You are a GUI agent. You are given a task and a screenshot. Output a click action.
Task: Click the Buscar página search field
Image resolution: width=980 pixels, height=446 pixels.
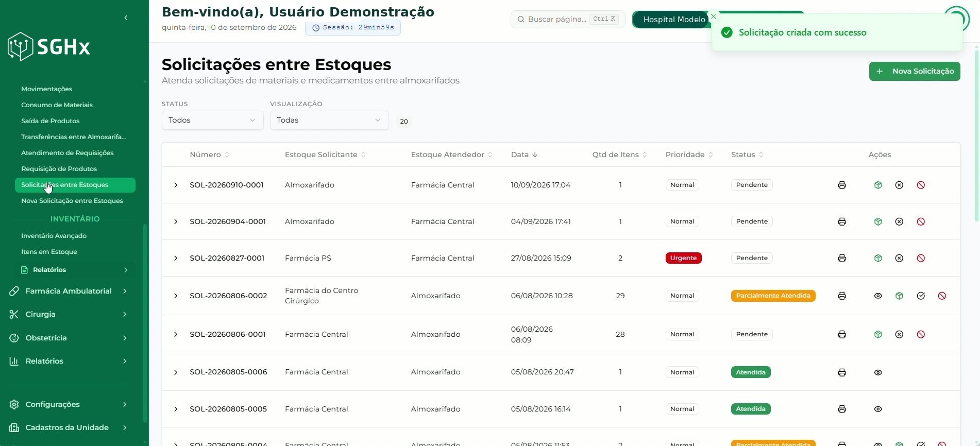click(568, 19)
